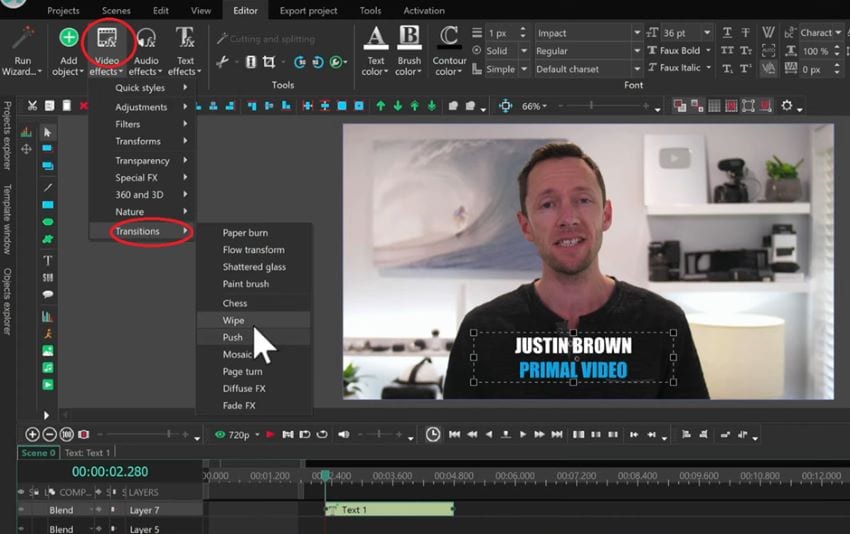Select the add image tool

click(48, 351)
